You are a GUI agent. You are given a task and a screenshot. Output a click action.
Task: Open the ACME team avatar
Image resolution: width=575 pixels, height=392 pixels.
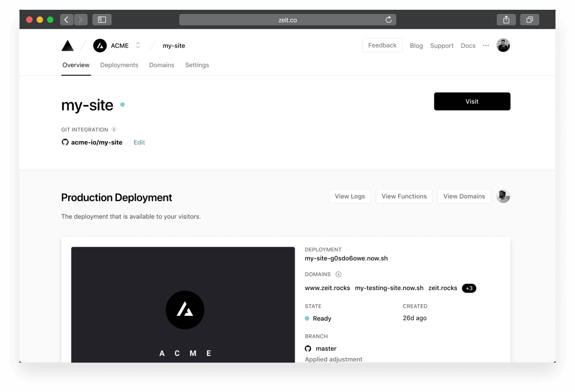[x=100, y=46]
